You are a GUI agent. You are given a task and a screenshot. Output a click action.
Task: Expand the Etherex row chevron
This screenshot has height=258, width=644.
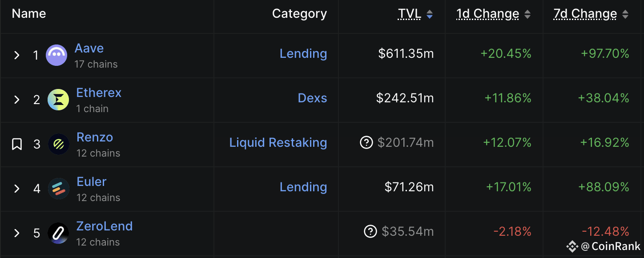[x=17, y=100]
